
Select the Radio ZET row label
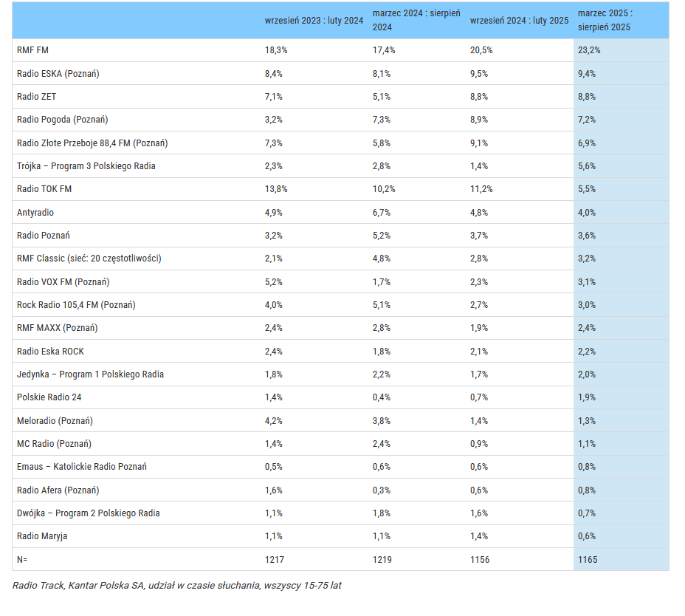pyautogui.click(x=37, y=97)
